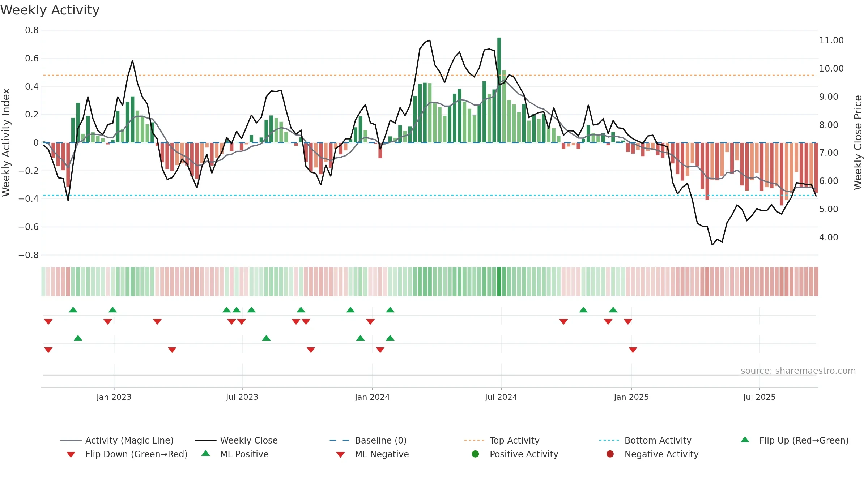Screen dimensions: 868x488
Task: Click the Jul 2023 x-axis label
Action: [242, 397]
